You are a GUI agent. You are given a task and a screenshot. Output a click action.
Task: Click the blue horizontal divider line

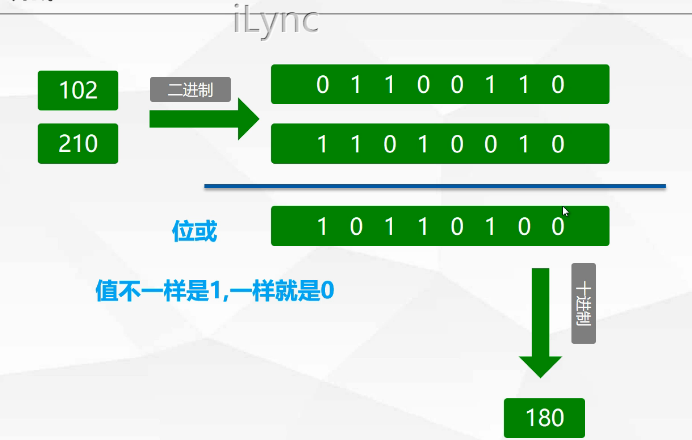(435, 185)
